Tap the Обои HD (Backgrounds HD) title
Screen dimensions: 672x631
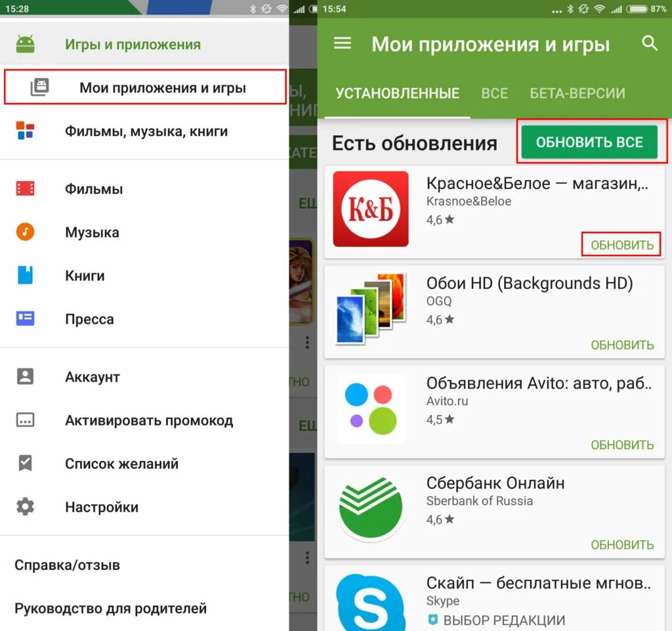[530, 283]
